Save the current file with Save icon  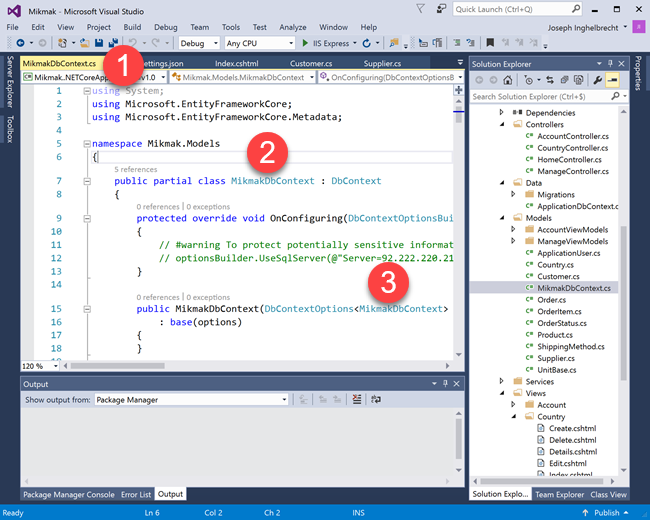[99, 43]
